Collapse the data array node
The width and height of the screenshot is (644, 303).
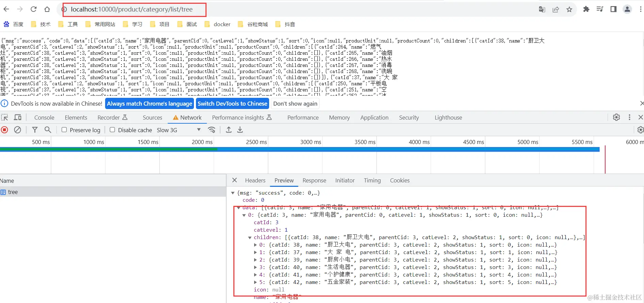click(238, 208)
